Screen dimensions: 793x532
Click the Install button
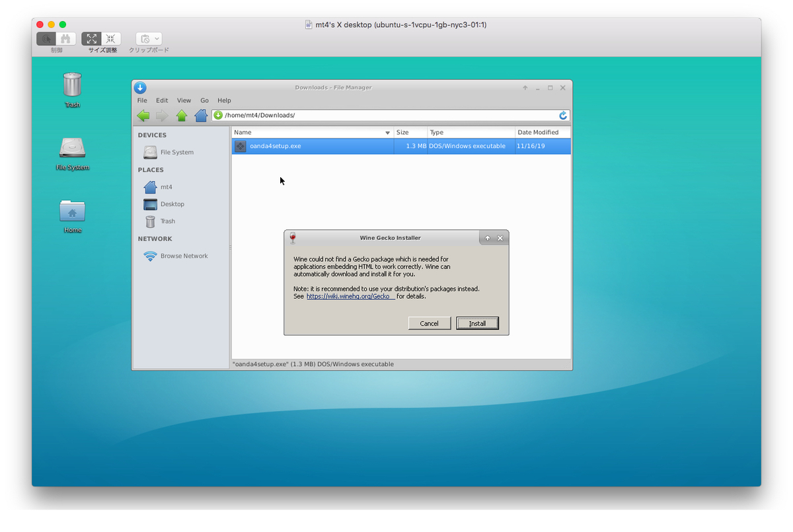pos(477,323)
